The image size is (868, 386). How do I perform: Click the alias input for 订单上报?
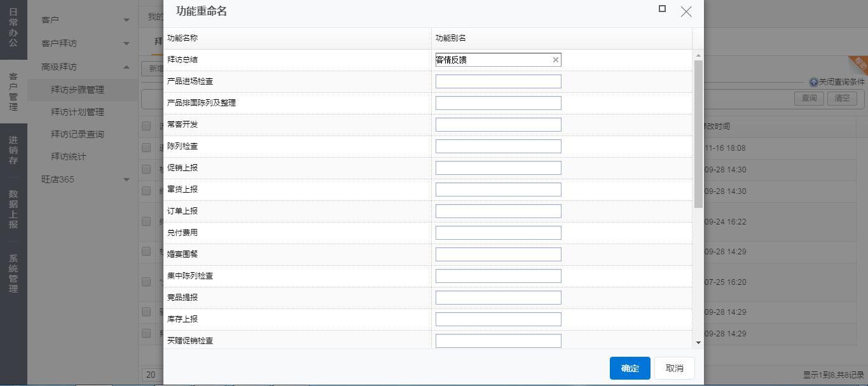pyautogui.click(x=498, y=211)
